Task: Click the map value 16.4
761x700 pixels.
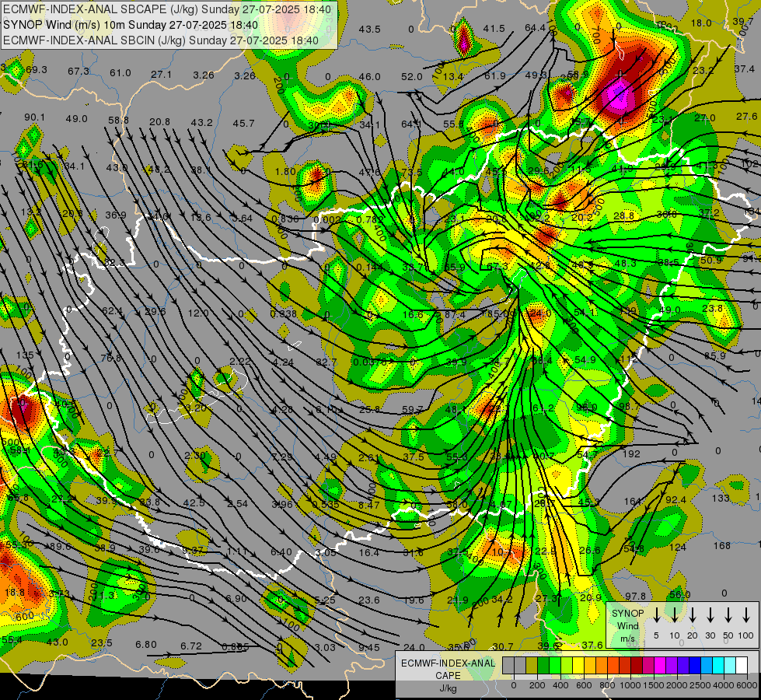Action: tap(369, 552)
